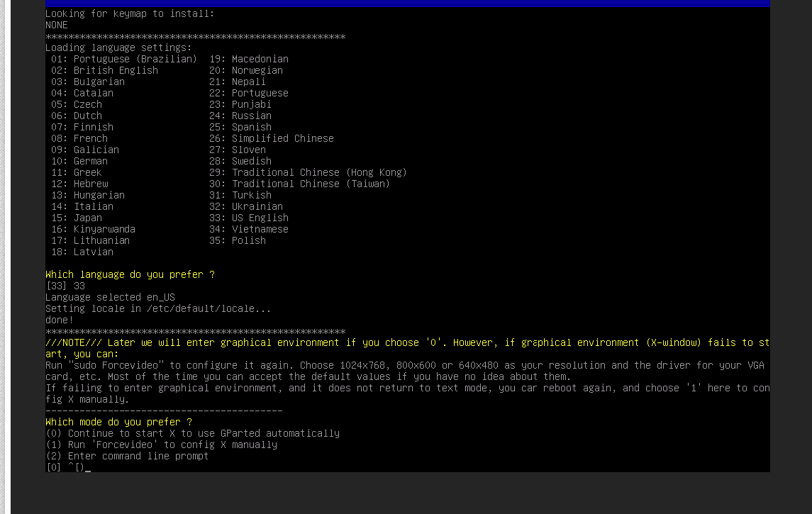This screenshot has width=812, height=514.
Task: Select option (2) command line prompt
Action: [127, 456]
